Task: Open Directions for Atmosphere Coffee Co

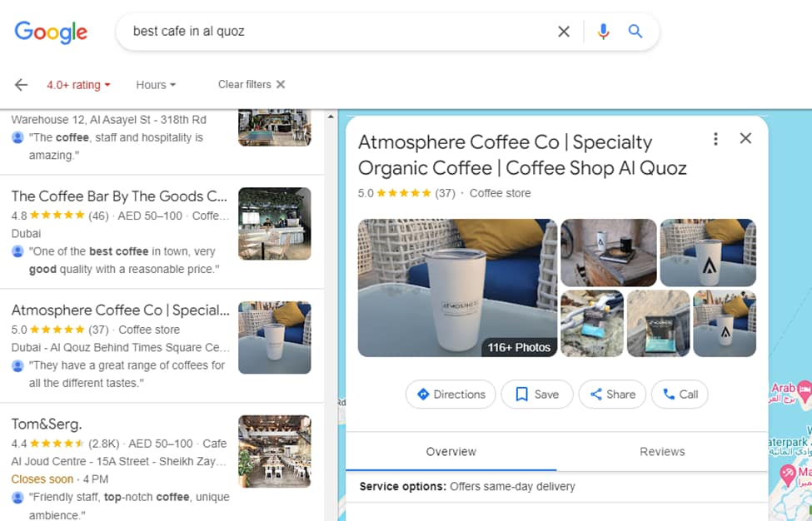Action: pyautogui.click(x=451, y=394)
